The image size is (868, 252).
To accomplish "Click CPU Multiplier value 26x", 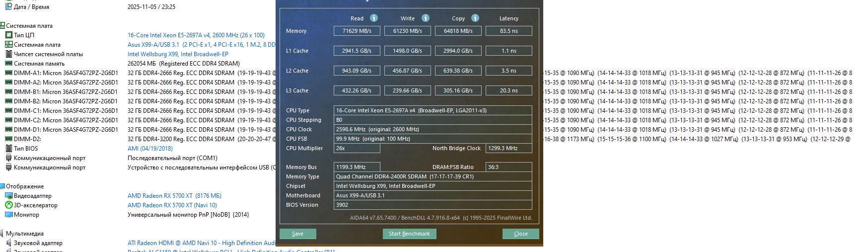I will click(x=357, y=148).
